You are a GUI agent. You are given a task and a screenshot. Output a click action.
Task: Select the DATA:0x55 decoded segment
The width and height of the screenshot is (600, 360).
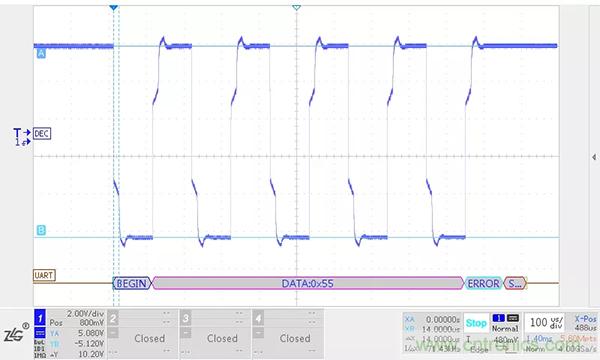click(x=308, y=283)
